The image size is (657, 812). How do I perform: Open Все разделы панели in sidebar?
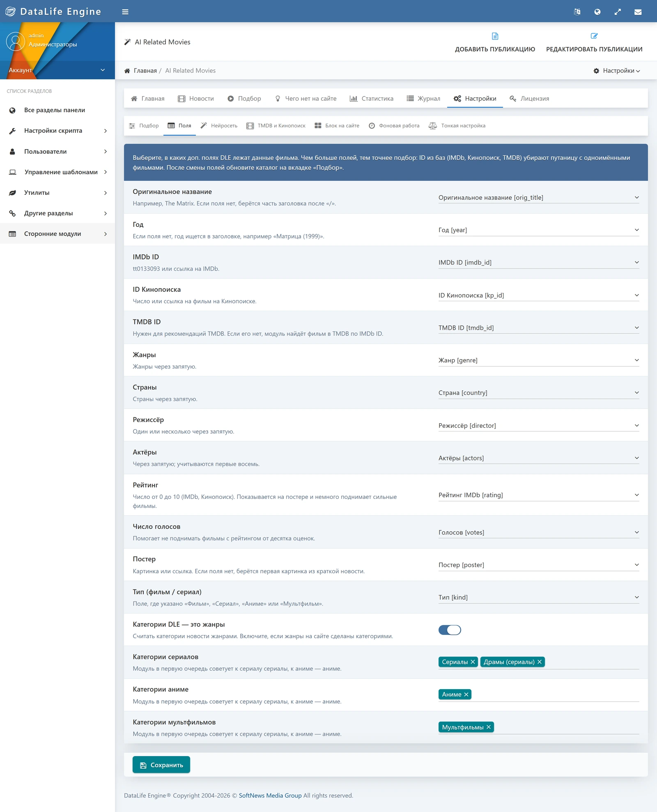(x=57, y=110)
